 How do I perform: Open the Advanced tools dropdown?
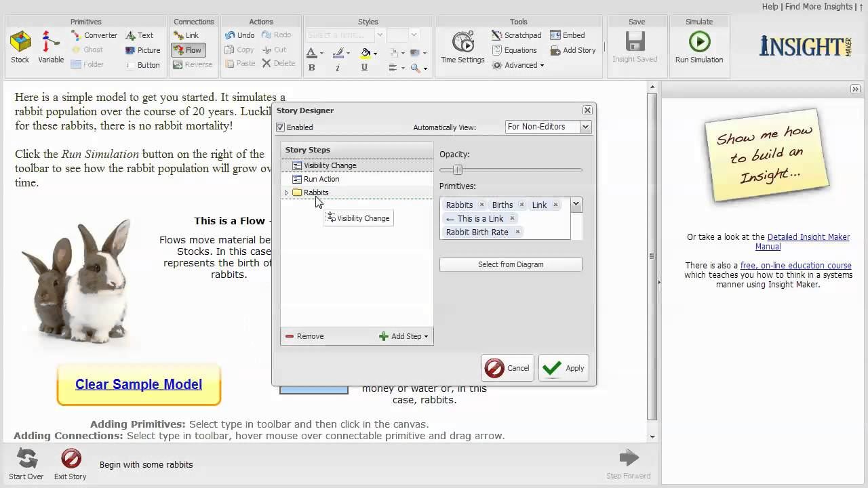pos(518,65)
